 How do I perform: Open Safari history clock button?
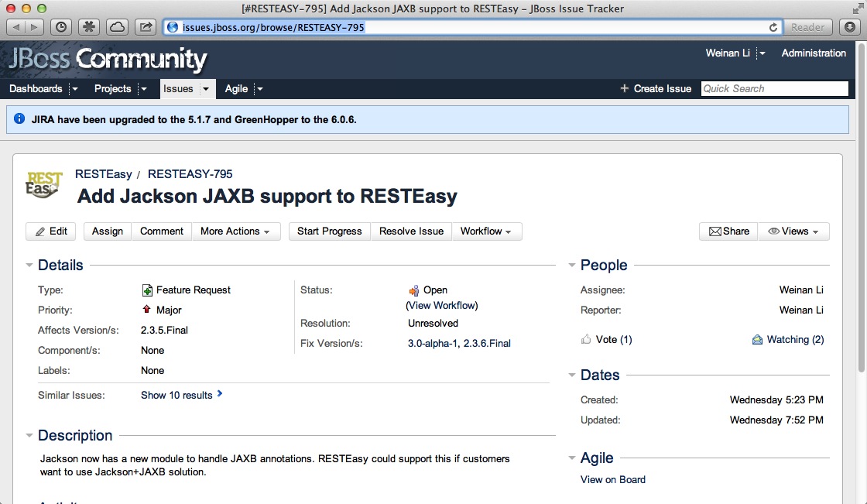click(x=61, y=27)
